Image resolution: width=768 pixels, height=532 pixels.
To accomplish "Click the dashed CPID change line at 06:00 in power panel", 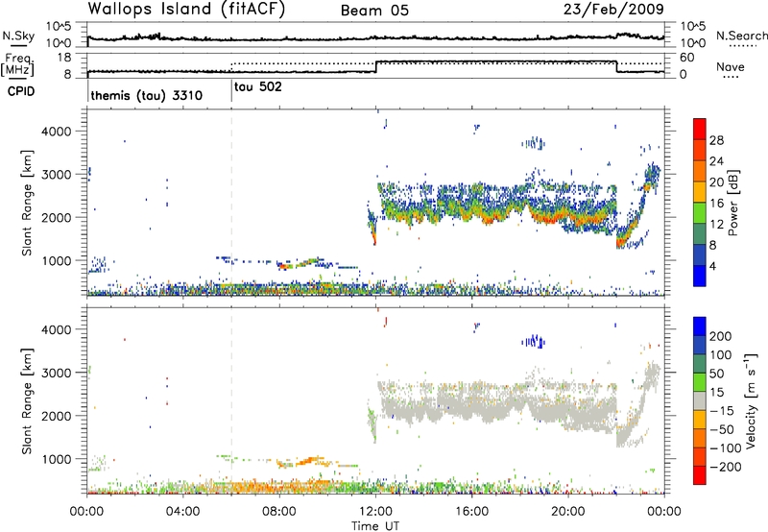I will (231, 203).
